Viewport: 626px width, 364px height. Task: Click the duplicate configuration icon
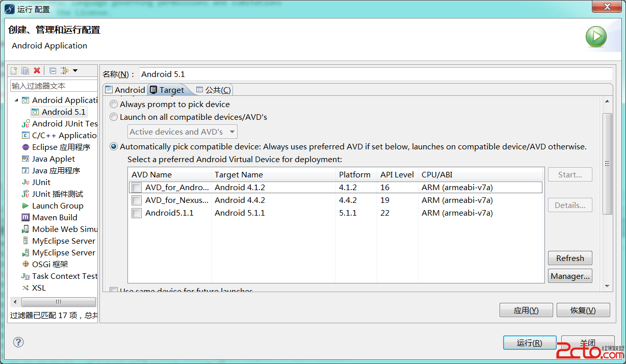point(25,70)
